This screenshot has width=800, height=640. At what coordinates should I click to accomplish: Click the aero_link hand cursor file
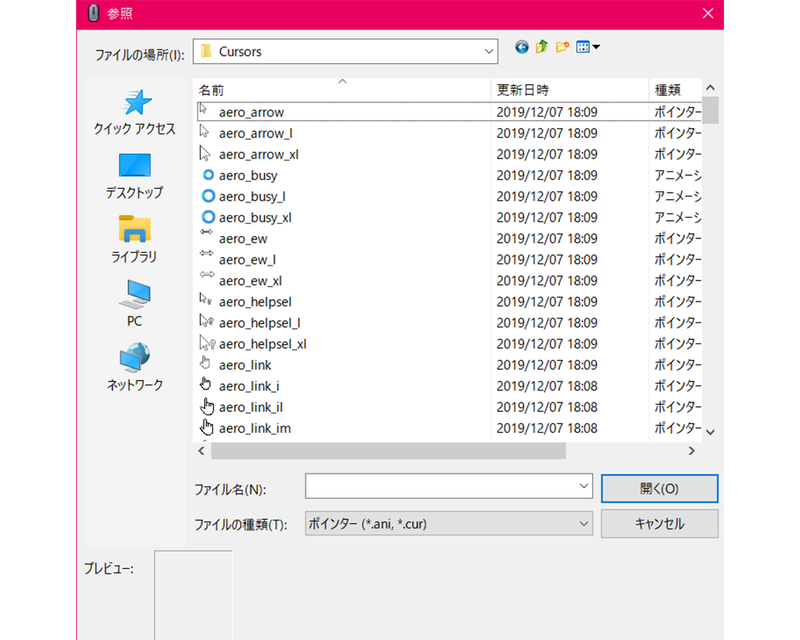[242, 365]
